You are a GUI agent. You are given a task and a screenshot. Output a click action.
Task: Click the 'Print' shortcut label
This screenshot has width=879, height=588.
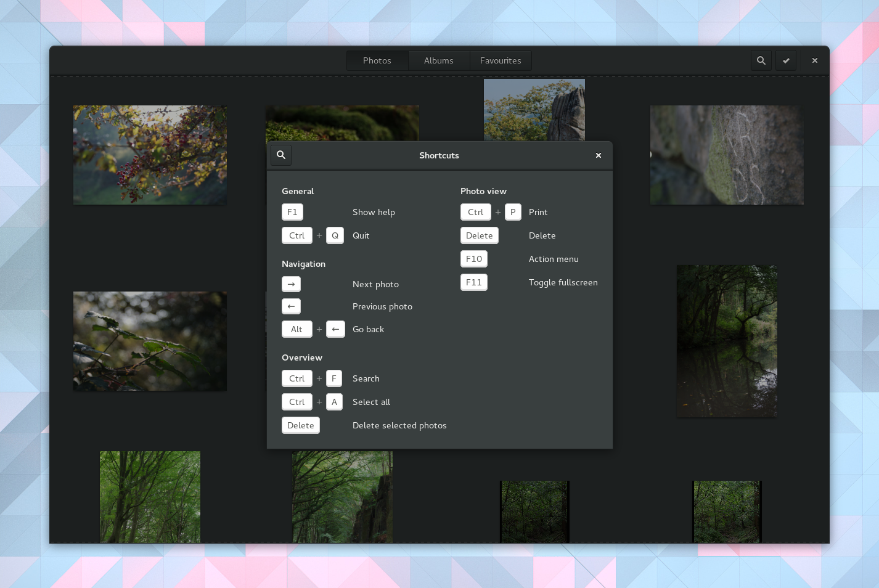[538, 212]
